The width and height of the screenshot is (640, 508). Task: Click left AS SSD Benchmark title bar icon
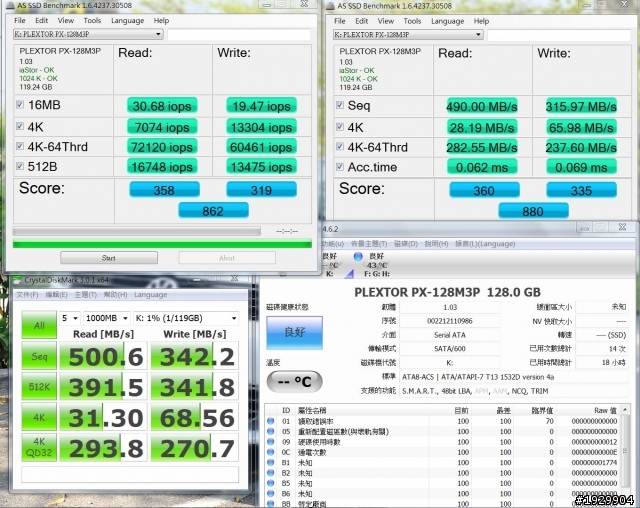pos(10,5)
